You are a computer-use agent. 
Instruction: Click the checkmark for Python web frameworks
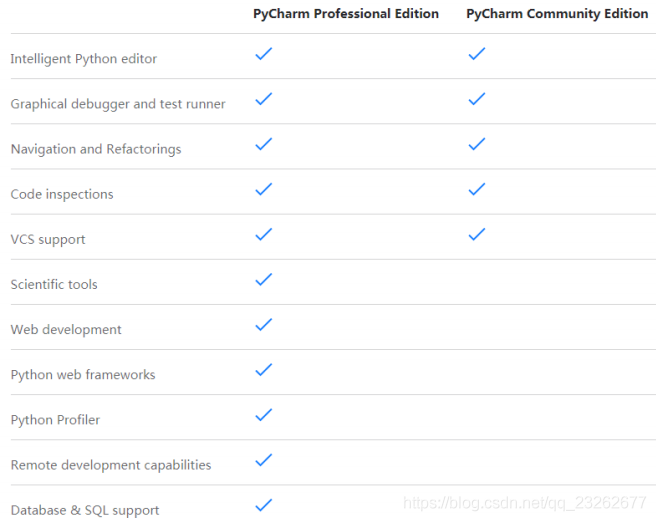[264, 370]
